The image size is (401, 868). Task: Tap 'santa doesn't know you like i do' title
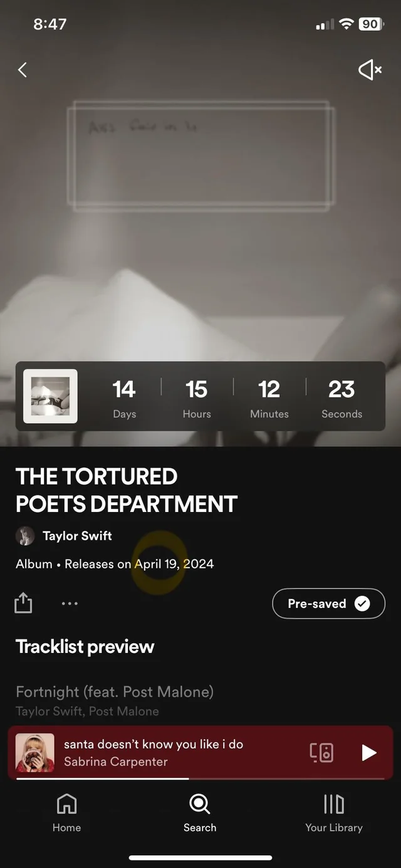point(154,744)
